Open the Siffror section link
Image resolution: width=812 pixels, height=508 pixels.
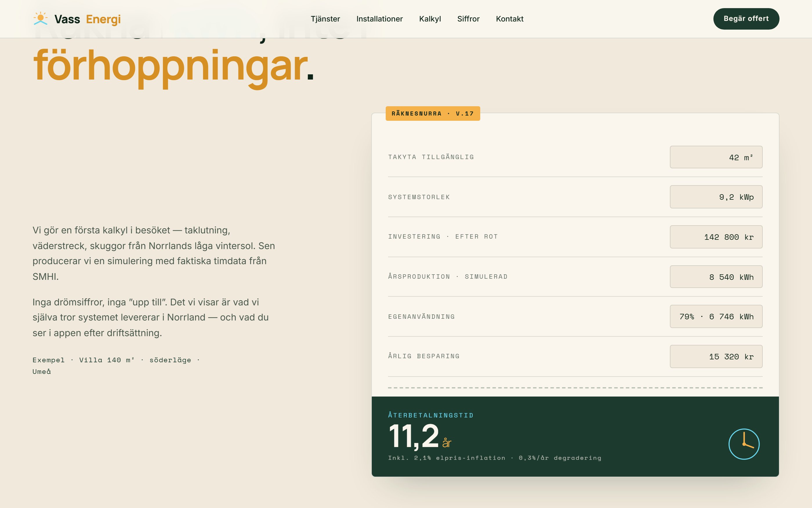tap(468, 19)
